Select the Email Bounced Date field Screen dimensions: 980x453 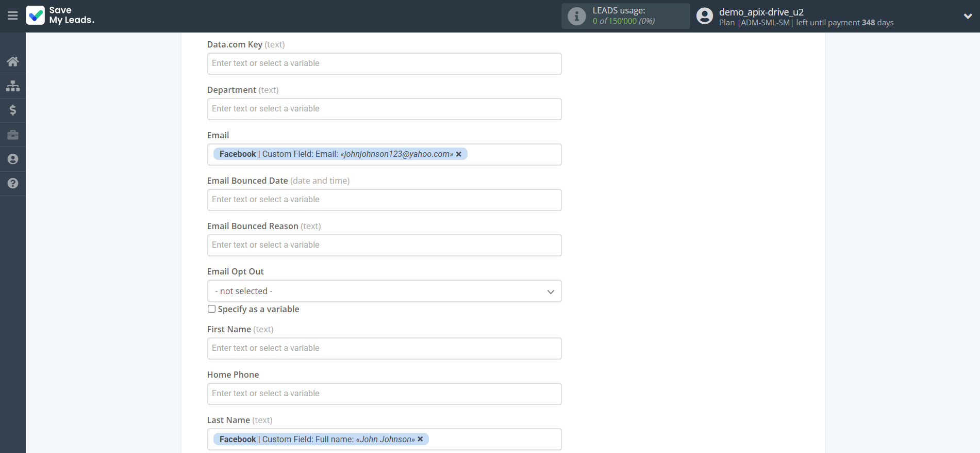coord(384,200)
